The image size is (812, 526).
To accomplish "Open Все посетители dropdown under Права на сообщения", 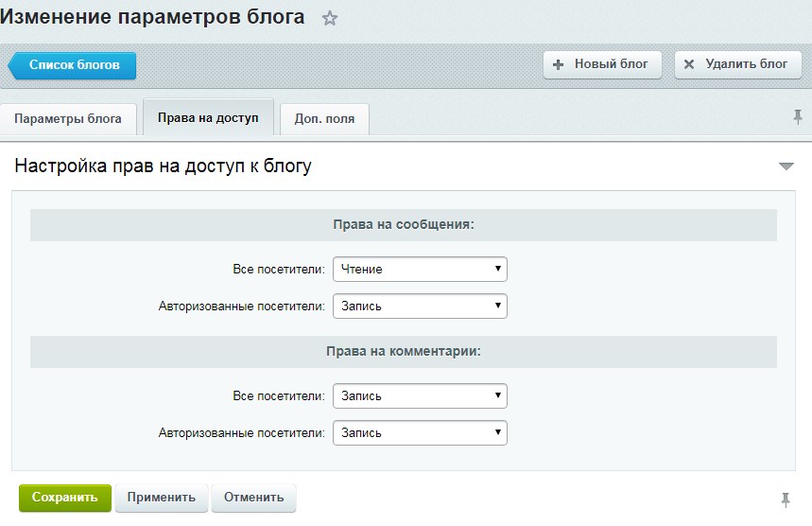I will pyautogui.click(x=420, y=269).
